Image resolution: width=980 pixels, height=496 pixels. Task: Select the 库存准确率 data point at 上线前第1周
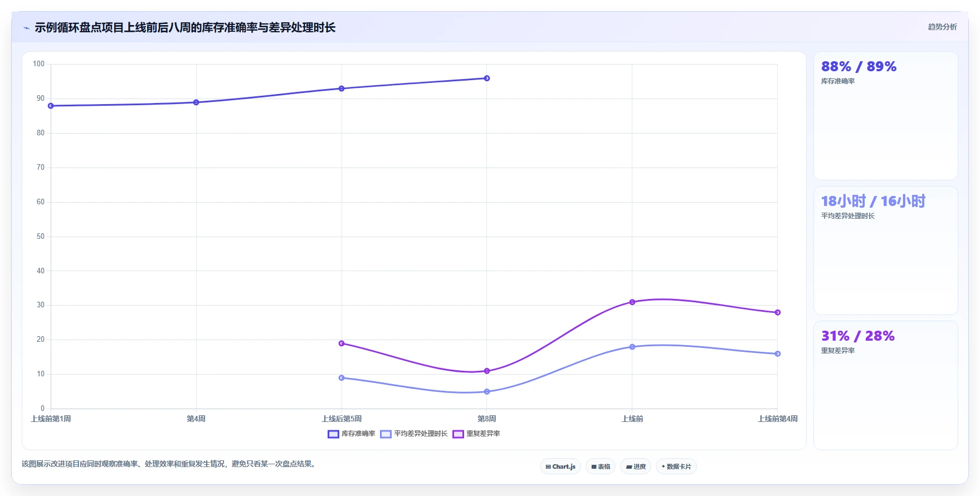click(51, 106)
